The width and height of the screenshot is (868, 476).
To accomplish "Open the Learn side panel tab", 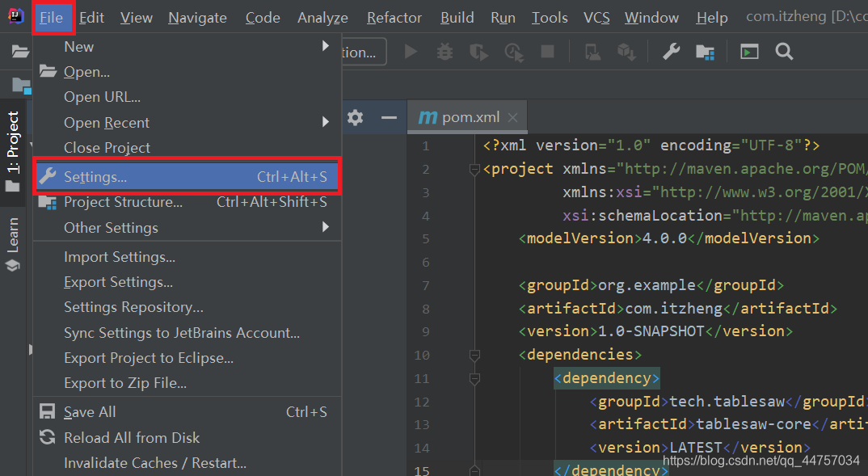I will pyautogui.click(x=13, y=242).
